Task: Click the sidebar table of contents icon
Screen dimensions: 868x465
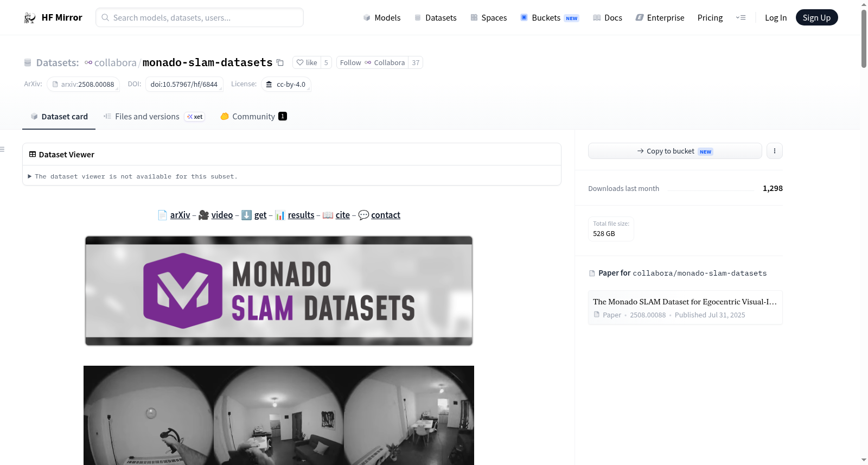Action: (2, 149)
